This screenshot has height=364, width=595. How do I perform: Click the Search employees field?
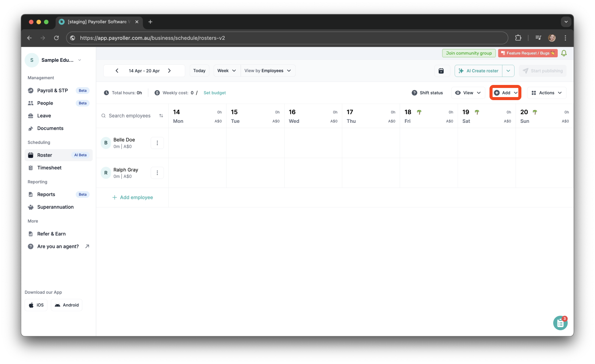click(129, 116)
